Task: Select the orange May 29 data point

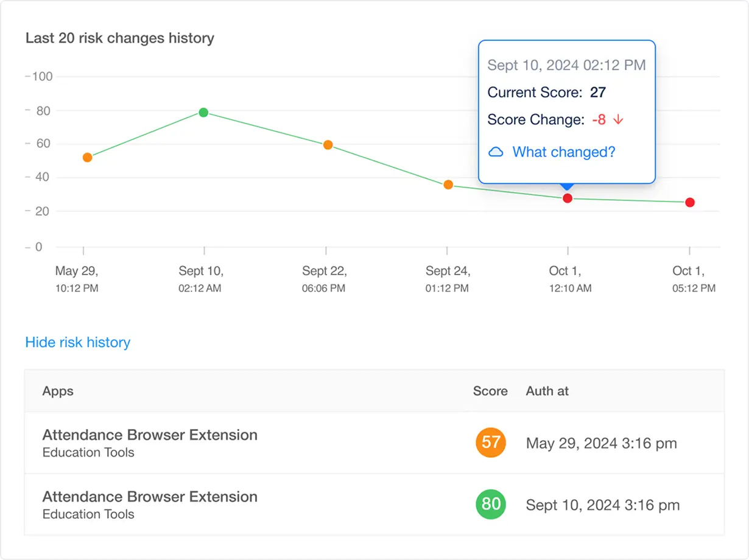Action: tap(87, 157)
